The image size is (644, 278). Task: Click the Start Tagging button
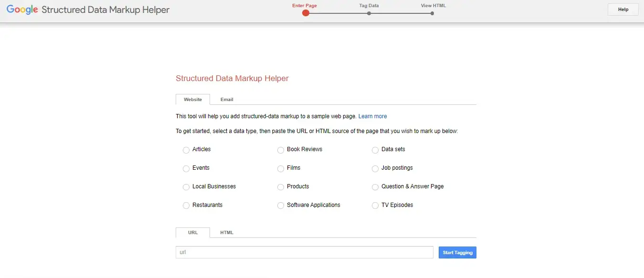[x=457, y=252]
